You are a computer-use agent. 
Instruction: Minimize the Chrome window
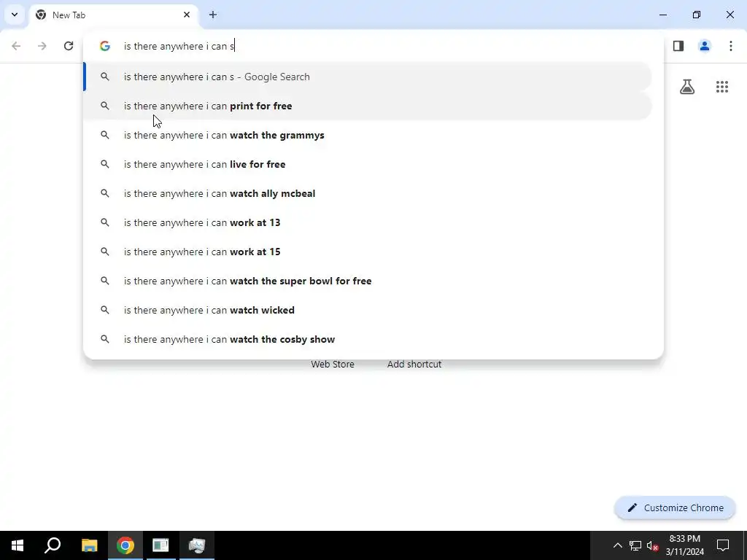click(x=663, y=15)
